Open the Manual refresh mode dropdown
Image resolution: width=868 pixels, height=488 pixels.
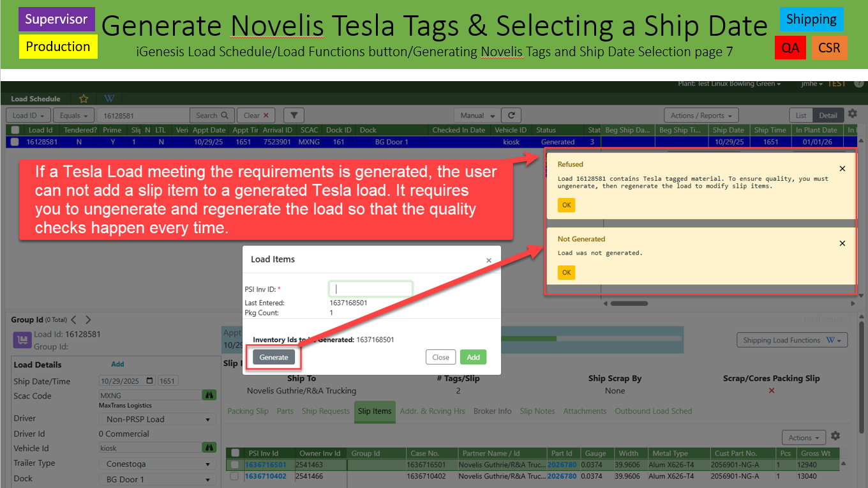(476, 116)
